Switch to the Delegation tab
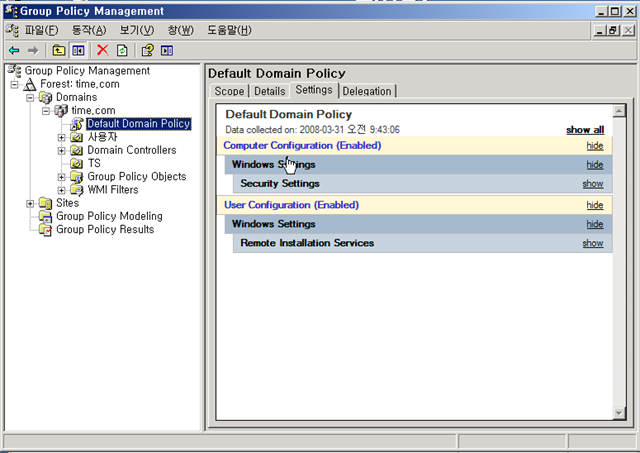Viewport: 640px width, 453px height. (x=367, y=91)
